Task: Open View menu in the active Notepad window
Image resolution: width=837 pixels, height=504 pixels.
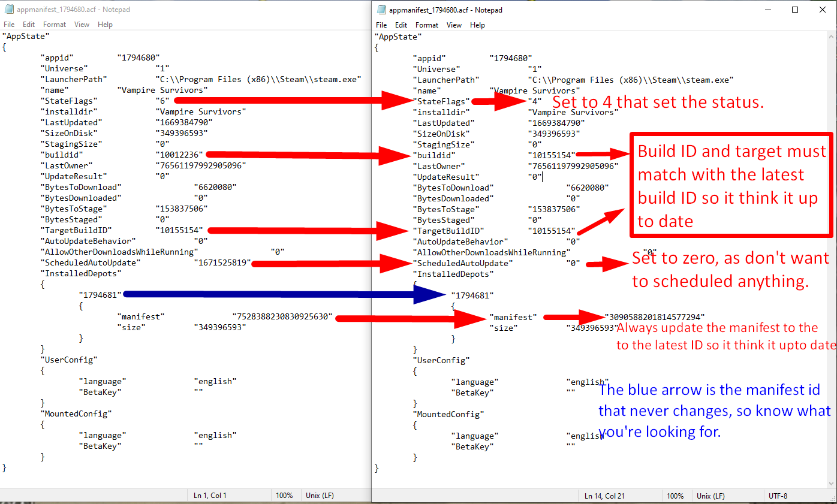Action: point(454,25)
